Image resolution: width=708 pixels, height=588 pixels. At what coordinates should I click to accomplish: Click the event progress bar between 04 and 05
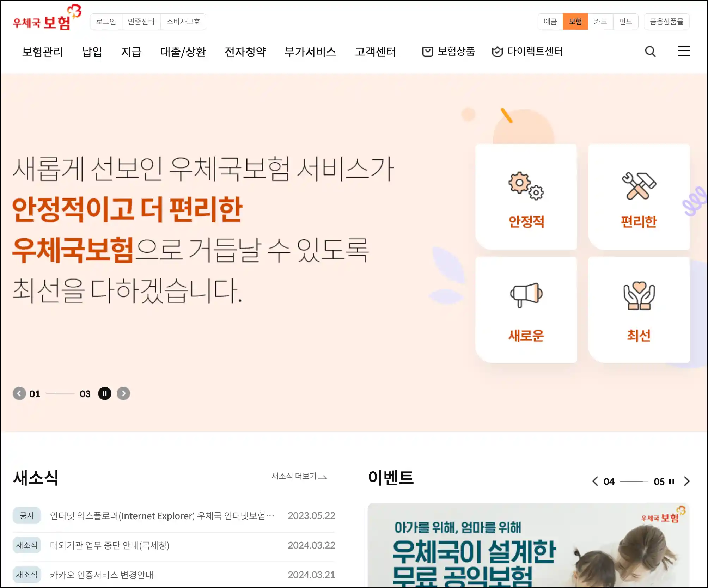(634, 481)
